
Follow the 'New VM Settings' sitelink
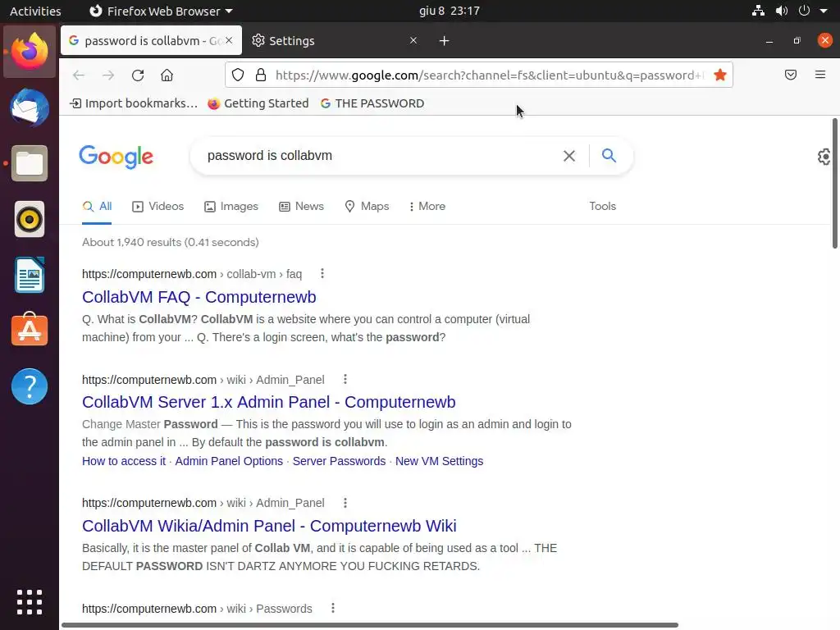coord(440,461)
